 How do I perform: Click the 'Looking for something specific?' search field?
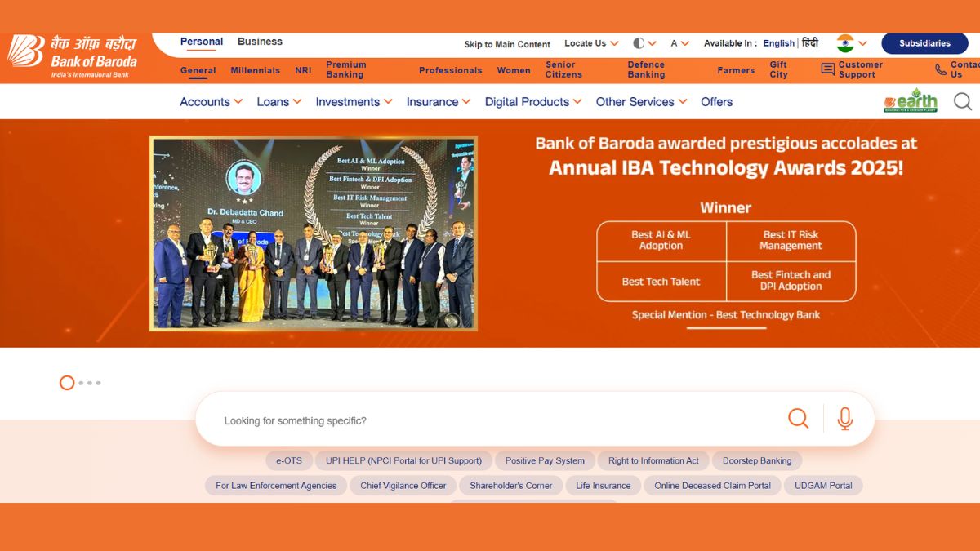coord(490,420)
